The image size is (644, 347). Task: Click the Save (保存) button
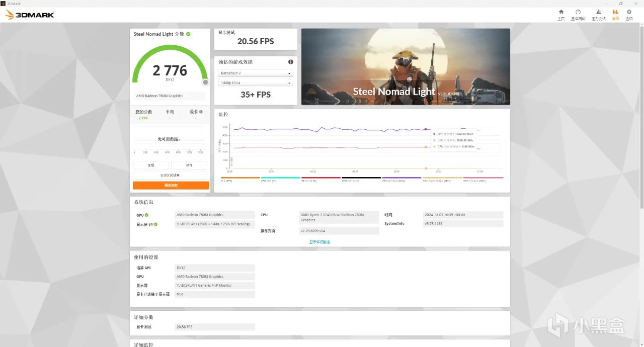(x=189, y=165)
